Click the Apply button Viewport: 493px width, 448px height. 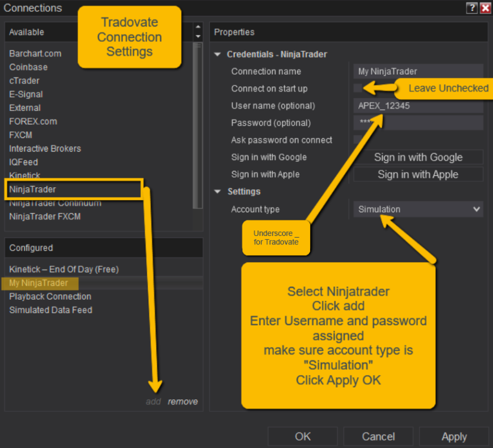click(454, 437)
